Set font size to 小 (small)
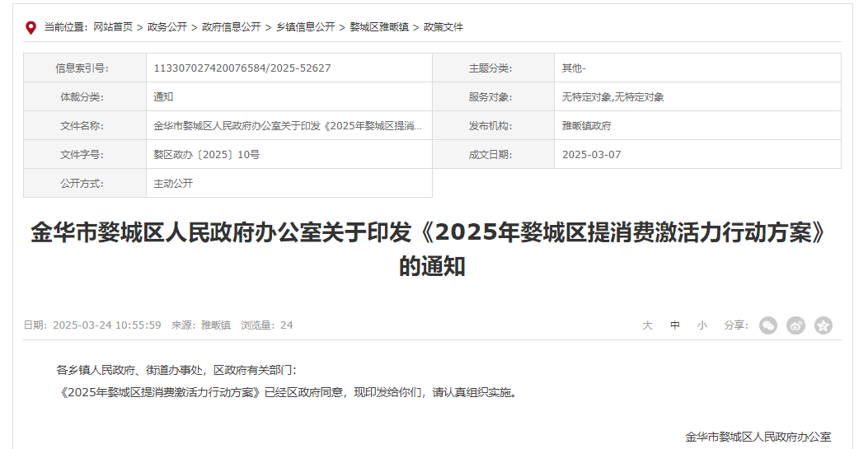The width and height of the screenshot is (868, 449). (702, 325)
